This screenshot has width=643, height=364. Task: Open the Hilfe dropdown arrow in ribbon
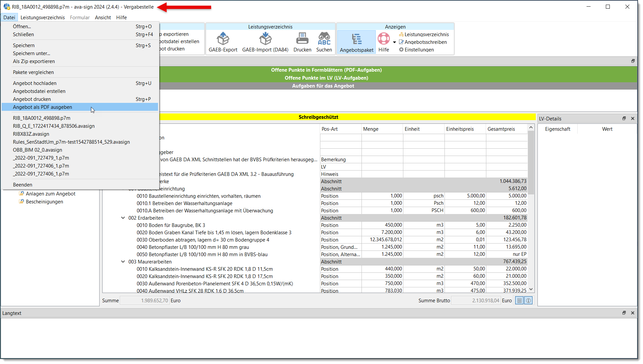click(x=394, y=42)
